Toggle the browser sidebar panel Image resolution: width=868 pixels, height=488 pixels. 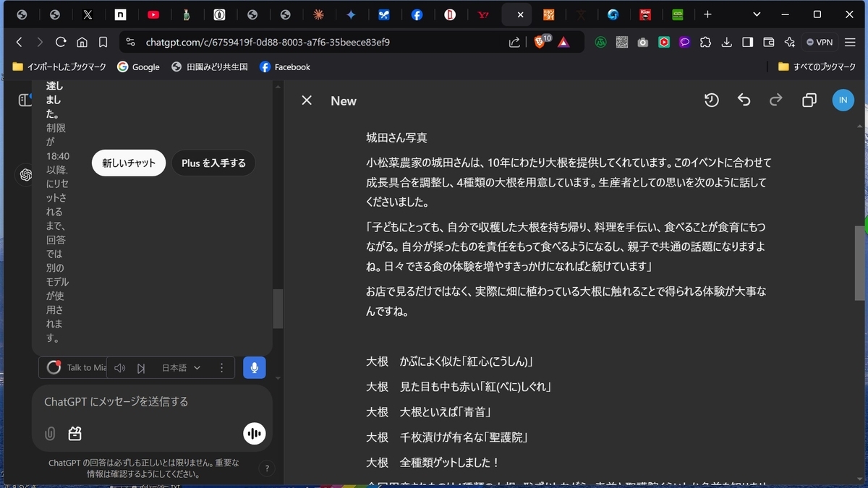748,42
